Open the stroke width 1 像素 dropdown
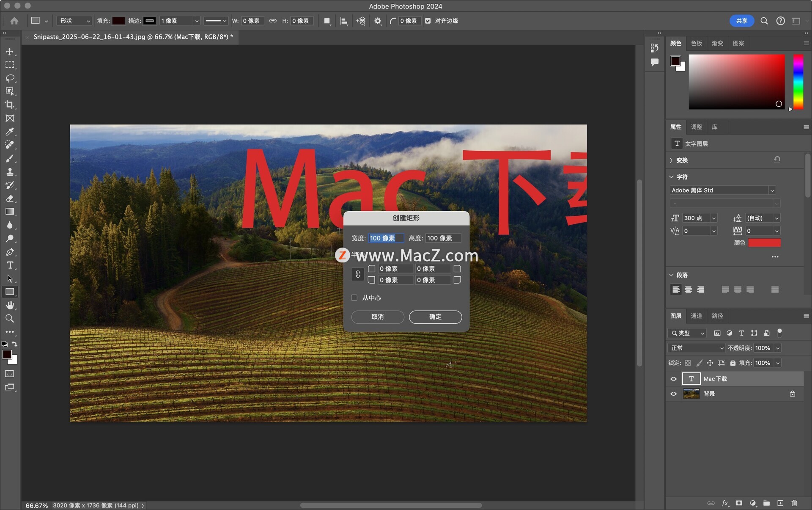Image resolution: width=812 pixels, height=510 pixels. point(196,21)
